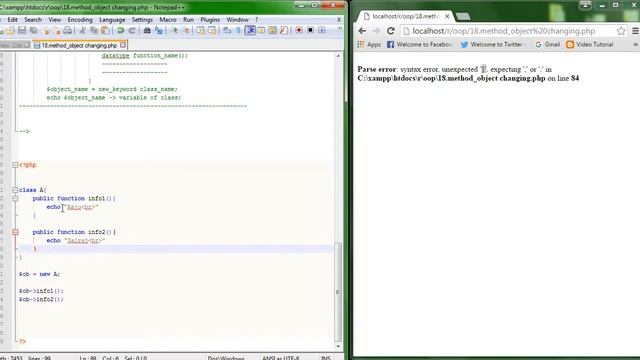The image size is (640, 360).
Task: Toggle synchronized horizontal scrolling icon
Action: click(212, 31)
